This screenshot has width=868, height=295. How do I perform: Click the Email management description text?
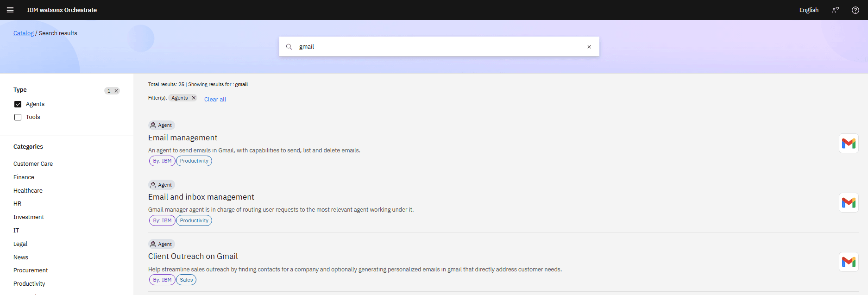point(254,151)
